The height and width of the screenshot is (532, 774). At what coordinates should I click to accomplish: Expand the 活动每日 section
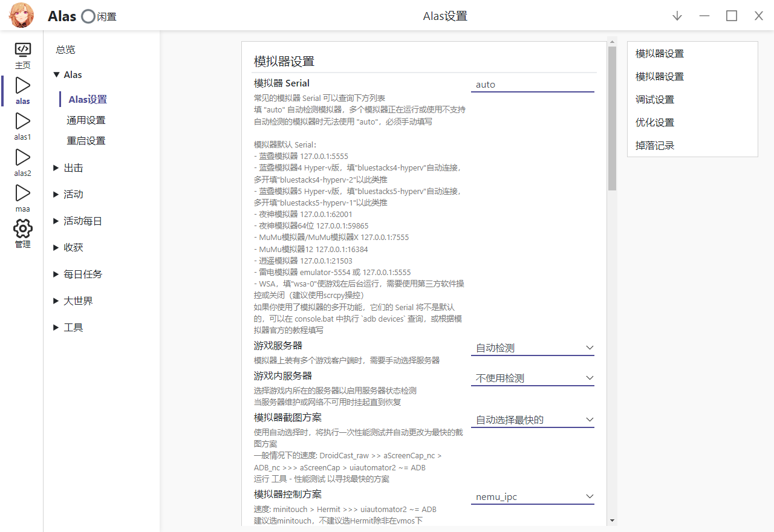(56, 221)
